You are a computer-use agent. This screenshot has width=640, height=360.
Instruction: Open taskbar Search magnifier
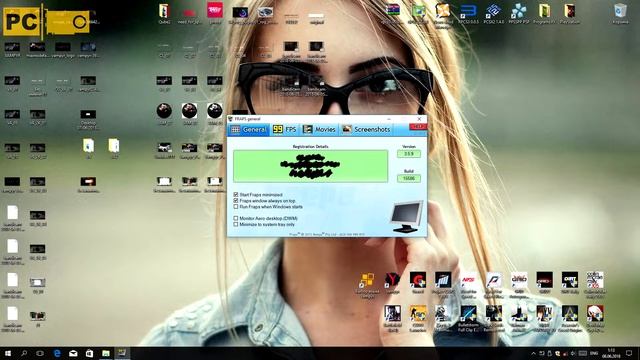pyautogui.click(x=24, y=353)
